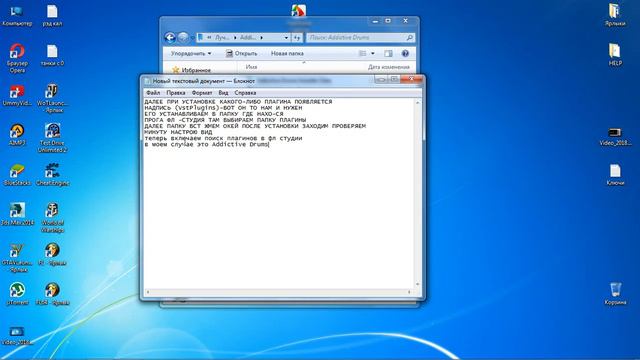The height and width of the screenshot is (360, 640).
Task: Select the Video_2018... file on the right side
Action: click(x=615, y=137)
